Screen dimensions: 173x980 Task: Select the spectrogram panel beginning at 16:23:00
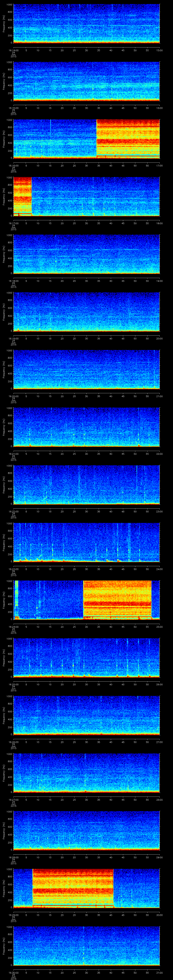(x=86, y=542)
